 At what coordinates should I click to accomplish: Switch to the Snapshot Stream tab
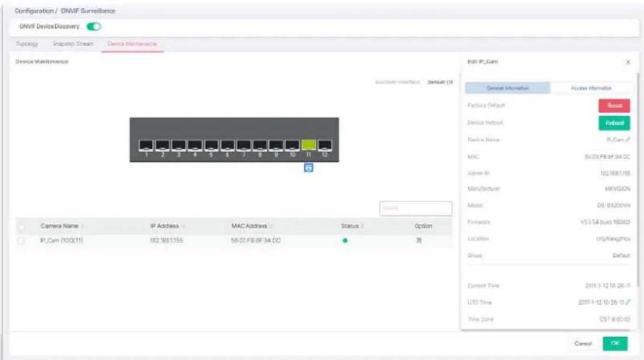coord(73,44)
